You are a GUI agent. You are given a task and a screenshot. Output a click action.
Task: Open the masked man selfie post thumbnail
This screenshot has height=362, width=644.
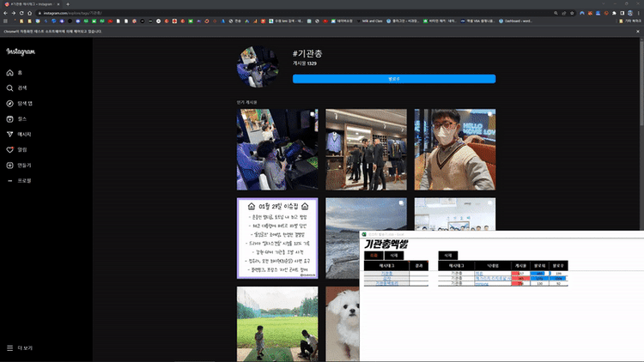(x=454, y=149)
